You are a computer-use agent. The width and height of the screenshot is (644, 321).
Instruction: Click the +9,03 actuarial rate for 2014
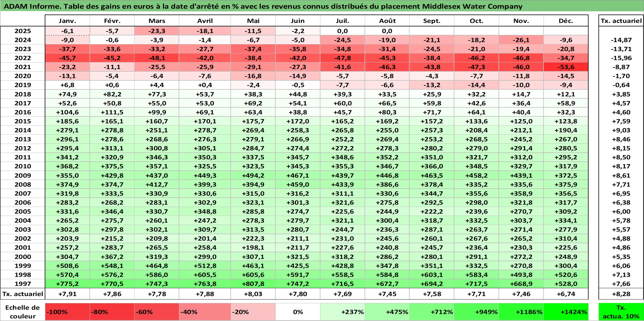click(621, 130)
